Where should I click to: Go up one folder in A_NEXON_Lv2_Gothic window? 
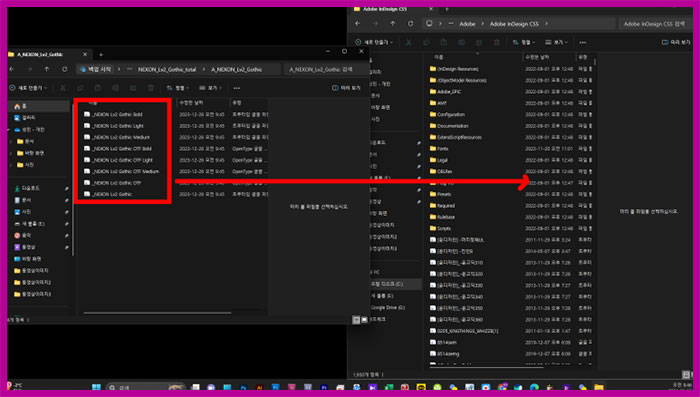47,69
